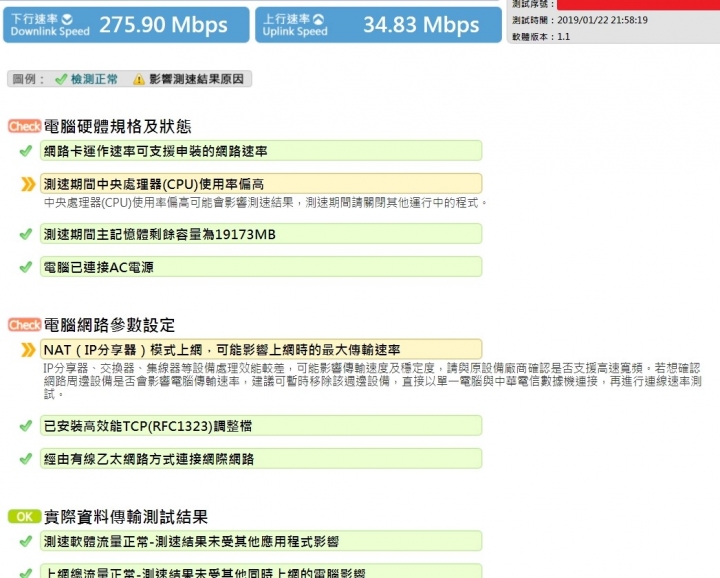Click the 檢測正常 legend label
This screenshot has height=578, width=720.
(x=94, y=79)
